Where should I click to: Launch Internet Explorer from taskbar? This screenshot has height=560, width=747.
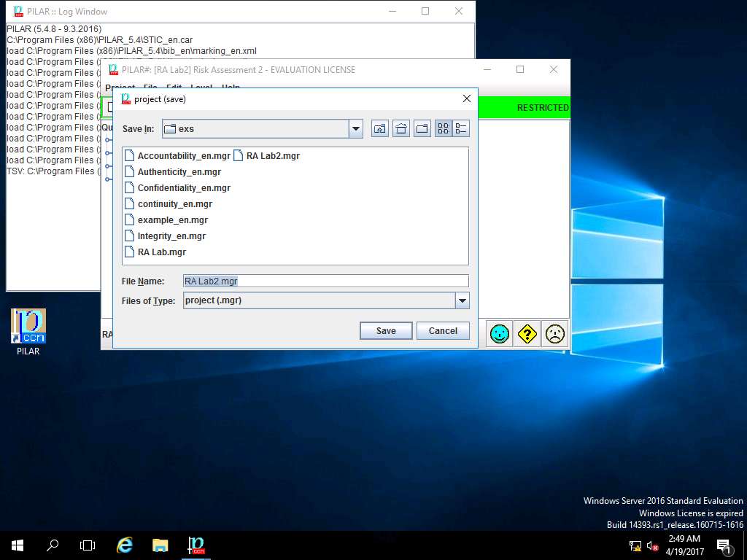pos(124,545)
